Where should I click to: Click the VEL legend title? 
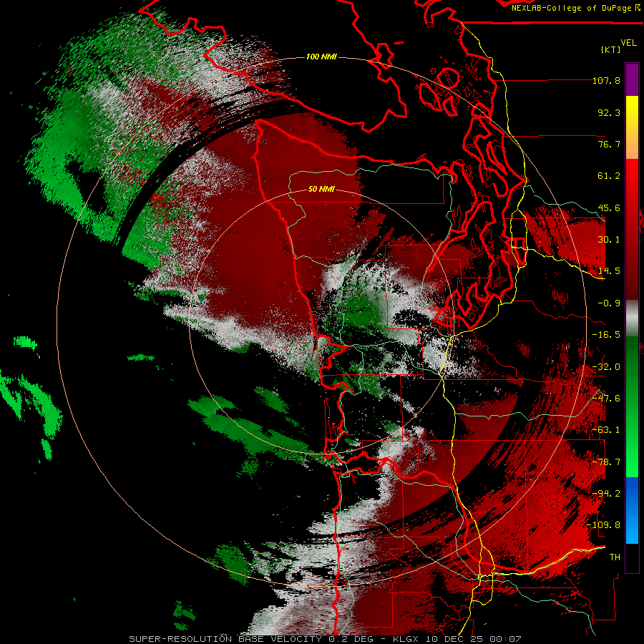(629, 43)
